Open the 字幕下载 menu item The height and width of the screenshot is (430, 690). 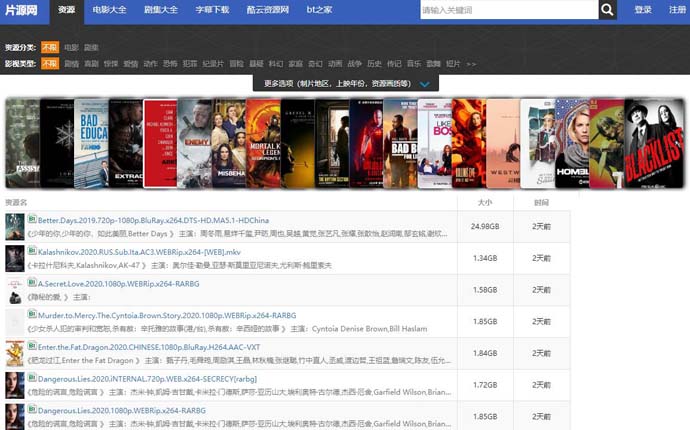click(x=213, y=10)
